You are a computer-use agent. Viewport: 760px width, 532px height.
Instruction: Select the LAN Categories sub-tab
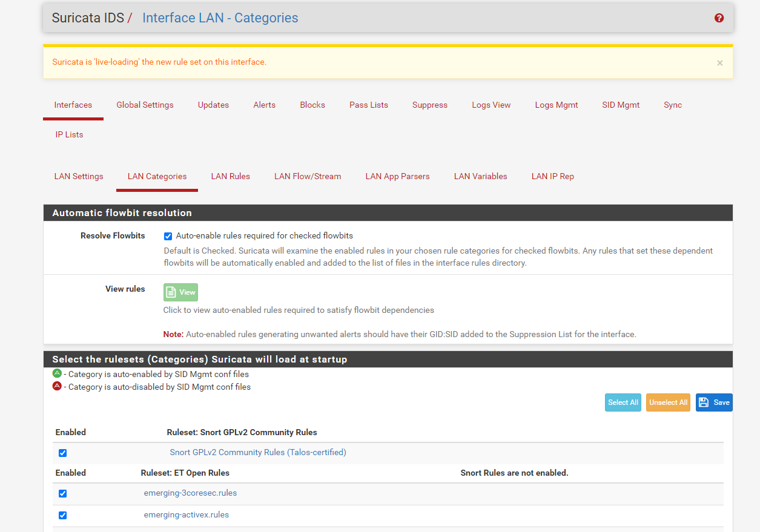pos(157,176)
